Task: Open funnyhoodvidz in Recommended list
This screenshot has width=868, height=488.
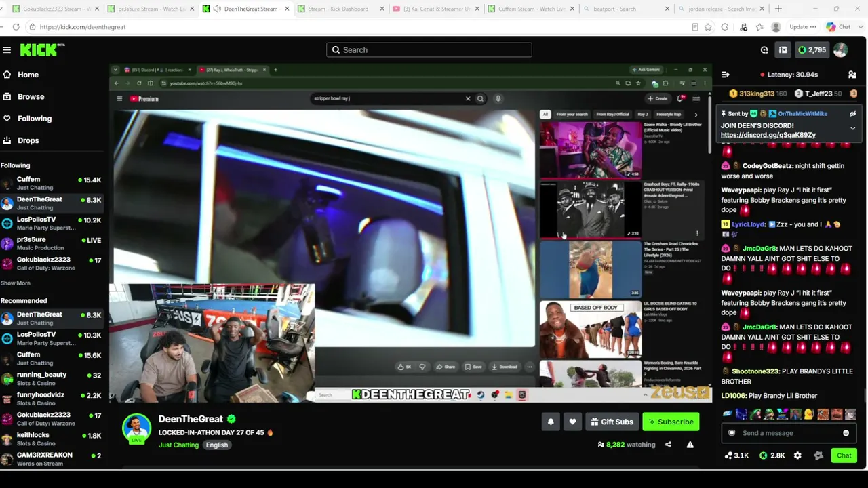Action: pos(52,399)
